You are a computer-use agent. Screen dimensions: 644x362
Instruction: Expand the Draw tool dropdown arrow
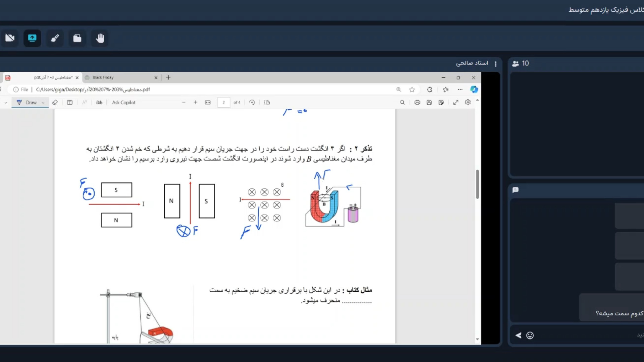(x=43, y=103)
